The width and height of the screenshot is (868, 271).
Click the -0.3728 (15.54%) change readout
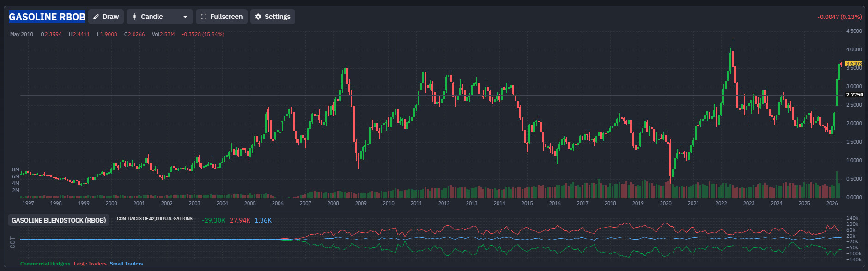click(203, 34)
